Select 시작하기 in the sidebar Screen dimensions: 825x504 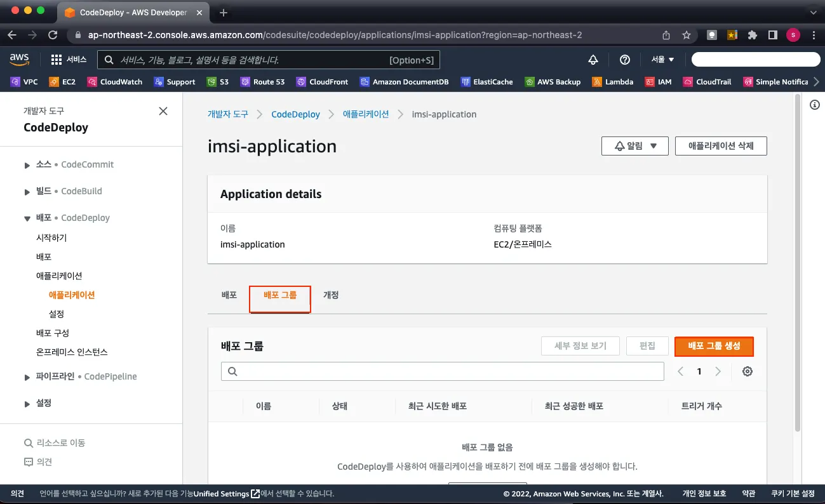tap(51, 238)
